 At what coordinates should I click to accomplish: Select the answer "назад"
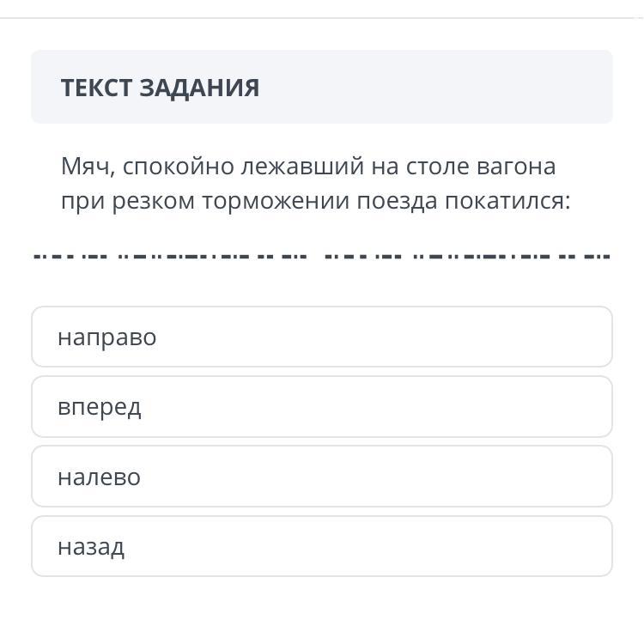(321, 546)
